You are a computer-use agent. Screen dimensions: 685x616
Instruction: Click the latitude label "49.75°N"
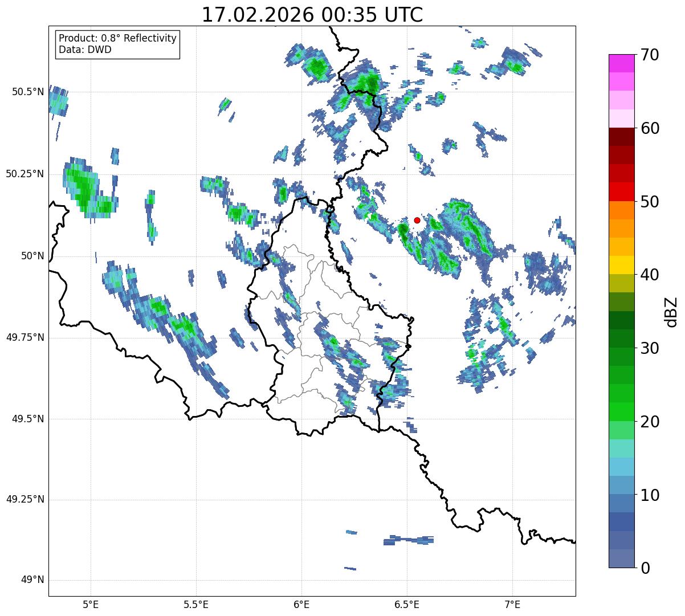coord(25,337)
